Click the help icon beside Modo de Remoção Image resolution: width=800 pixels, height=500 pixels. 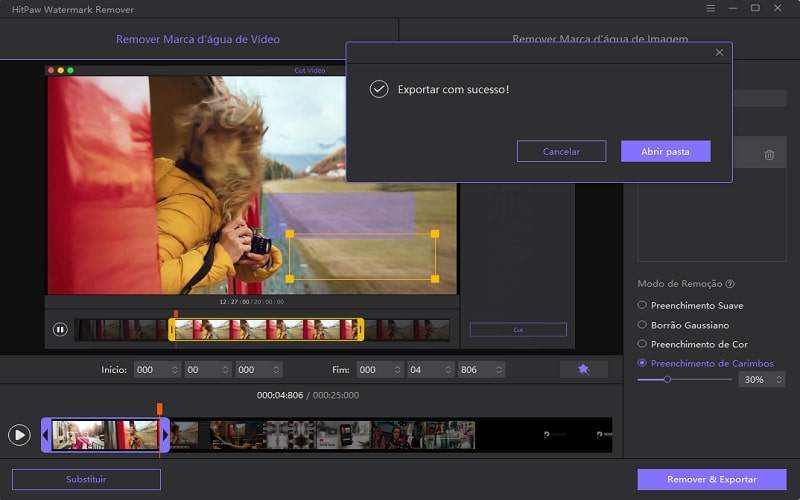730,284
